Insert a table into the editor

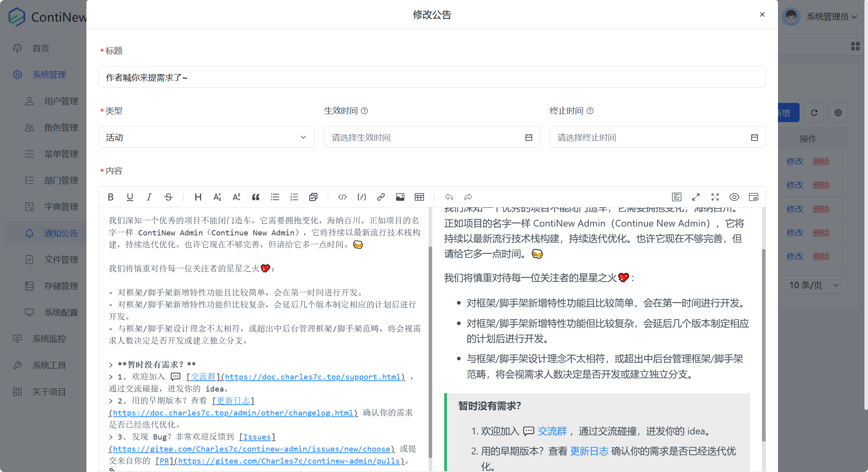click(x=419, y=197)
